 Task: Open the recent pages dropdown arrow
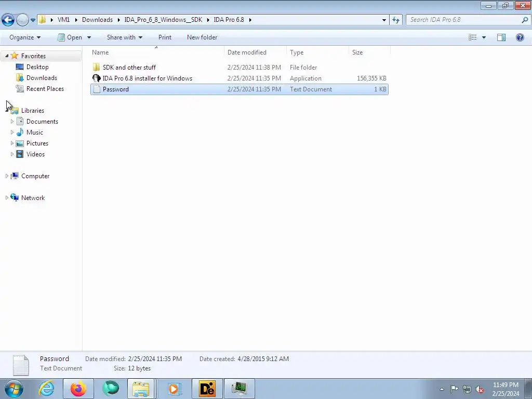click(x=33, y=20)
